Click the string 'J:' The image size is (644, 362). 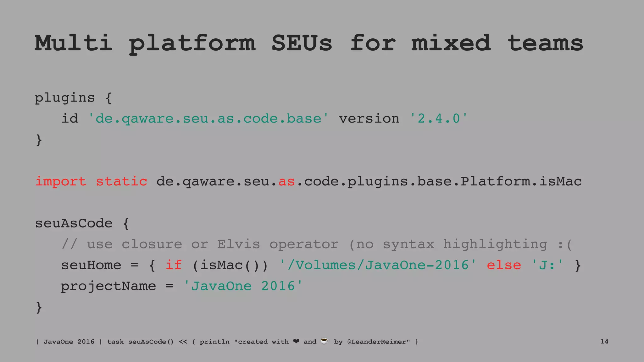tap(547, 265)
